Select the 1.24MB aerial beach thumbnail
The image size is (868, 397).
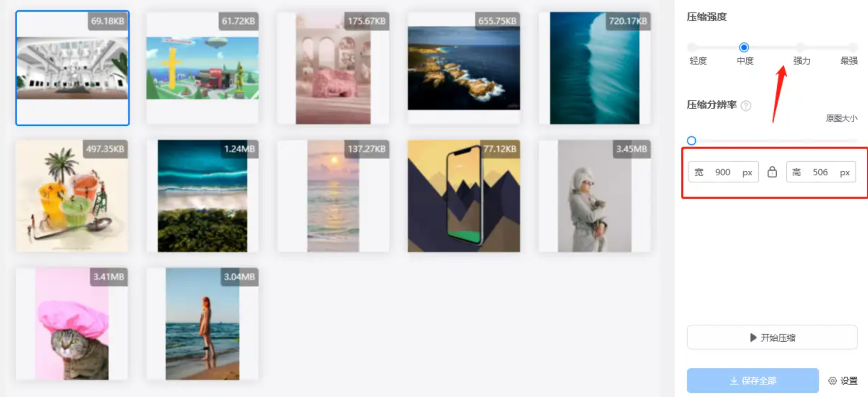(203, 196)
